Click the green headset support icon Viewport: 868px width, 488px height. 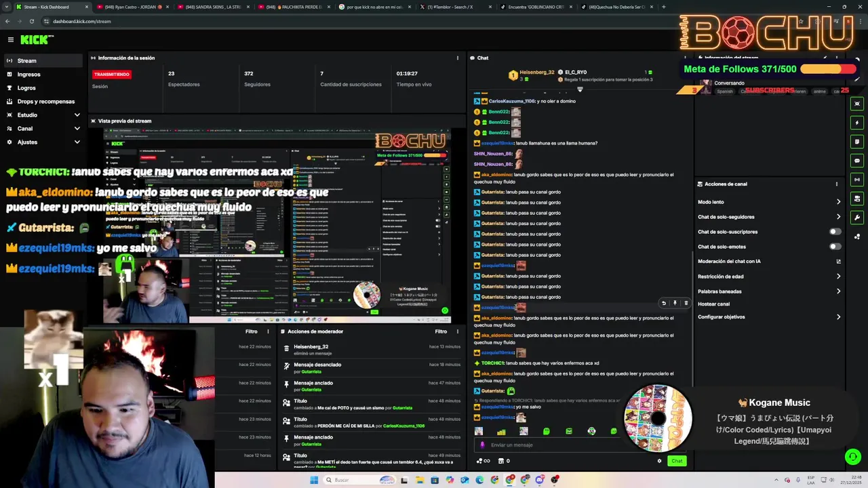pyautogui.click(x=852, y=457)
